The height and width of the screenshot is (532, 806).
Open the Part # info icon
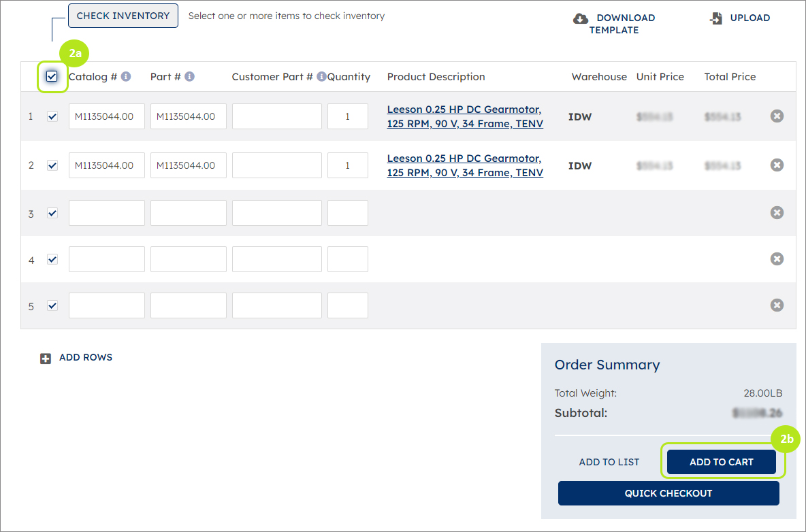coord(190,76)
